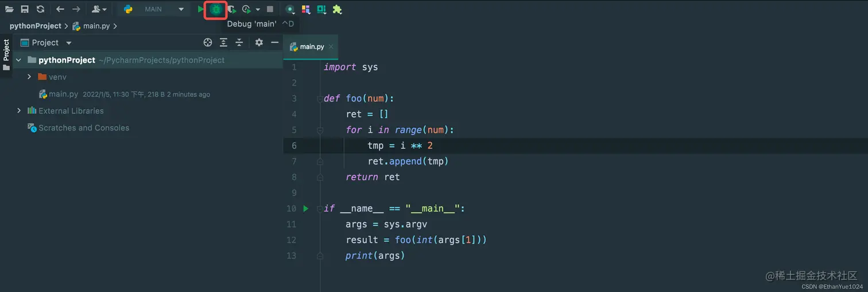Click the Reload from disk sync icon
The width and height of the screenshot is (868, 292).
coord(40,9)
